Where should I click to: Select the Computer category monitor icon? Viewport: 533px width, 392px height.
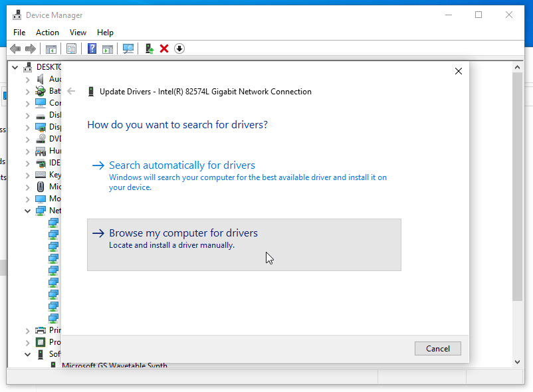(41, 103)
